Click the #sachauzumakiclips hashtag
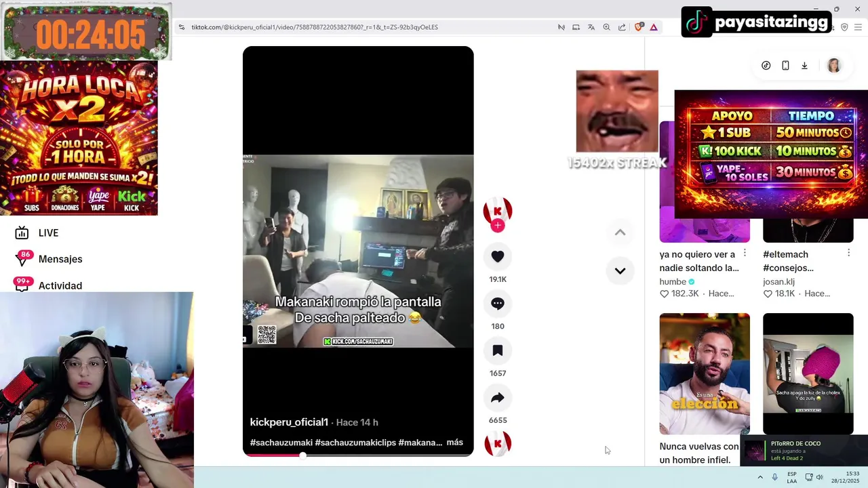The image size is (868, 488). pos(355,443)
